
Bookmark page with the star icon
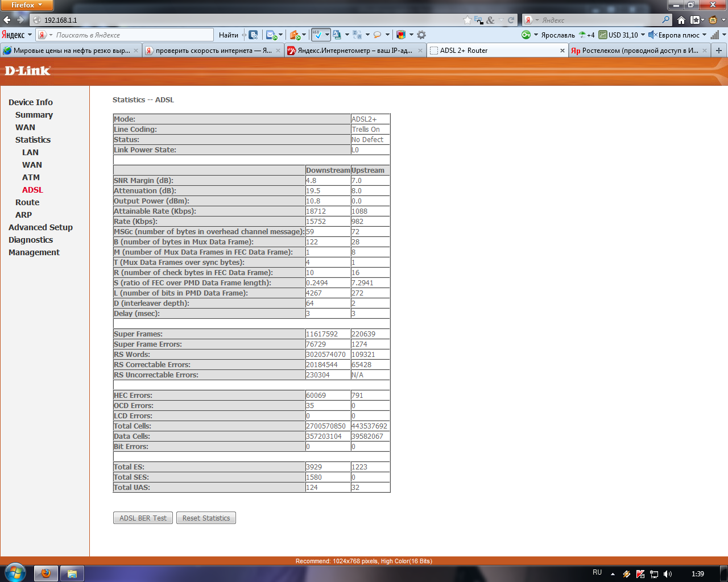[x=468, y=20]
